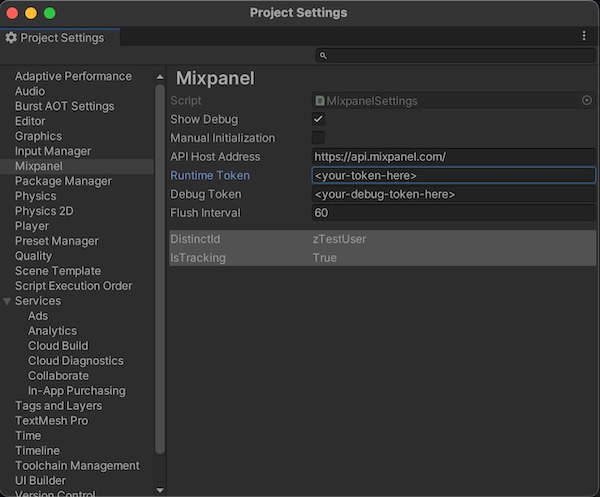Open Timeline settings
This screenshot has width=600, height=497.
coord(38,450)
